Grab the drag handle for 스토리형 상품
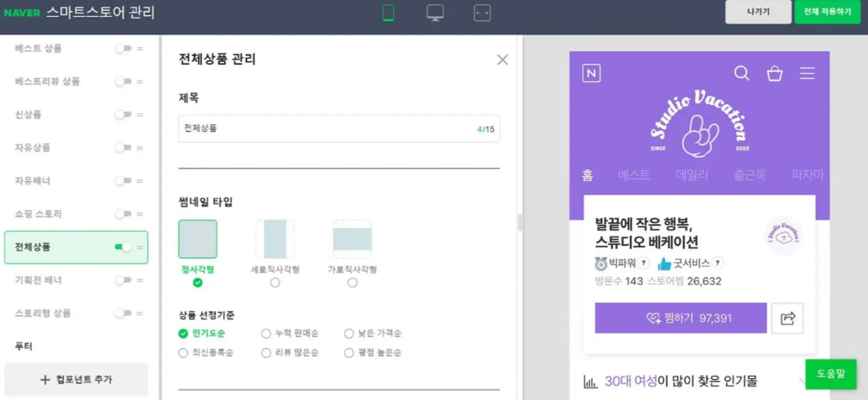 click(139, 314)
